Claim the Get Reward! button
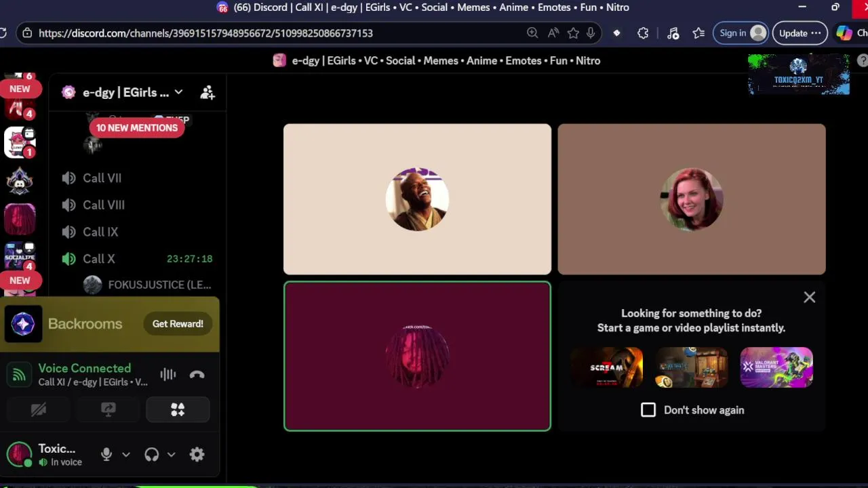Screen dimensions: 868x488 point(178,324)
